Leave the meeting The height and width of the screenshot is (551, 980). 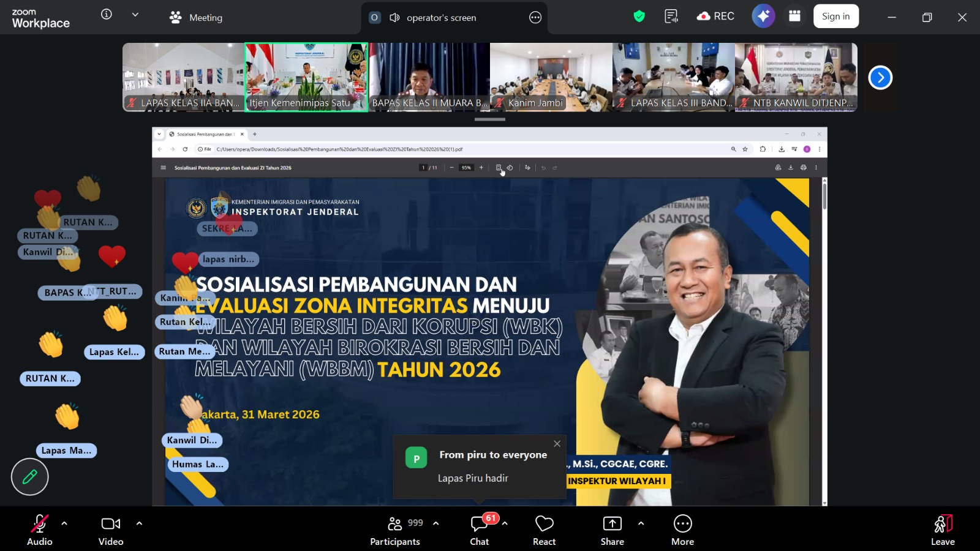point(943,530)
